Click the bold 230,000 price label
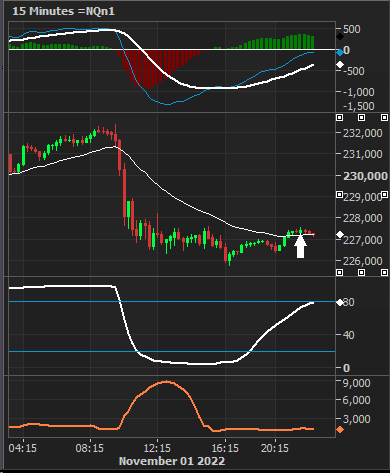This screenshot has height=473, width=390. (x=365, y=176)
